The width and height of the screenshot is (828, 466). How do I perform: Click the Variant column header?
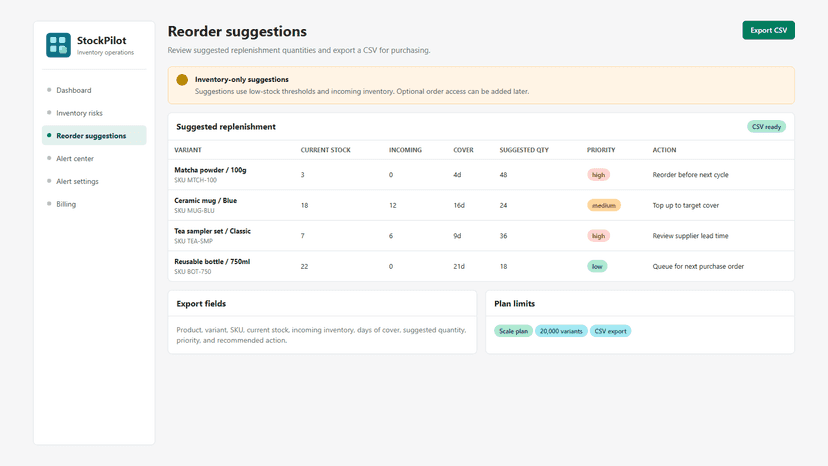188,150
